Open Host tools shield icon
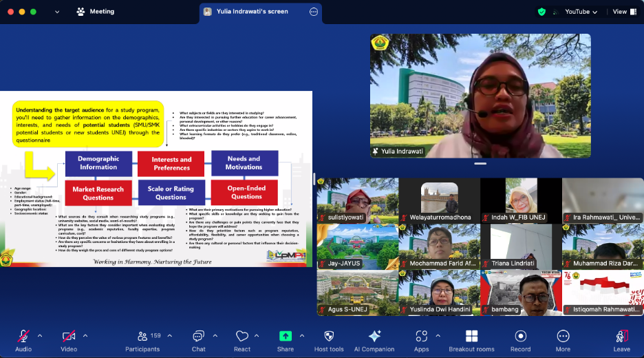Screen dimensions: 644x358 [x=328, y=340]
